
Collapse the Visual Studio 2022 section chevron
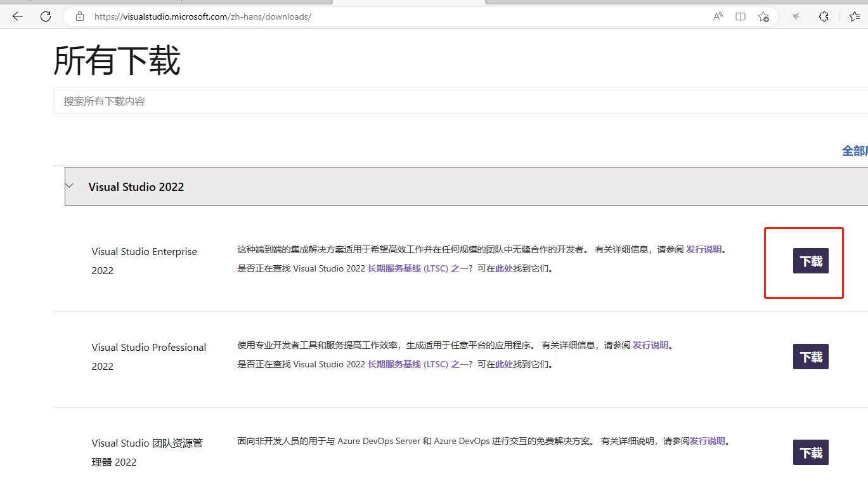click(69, 185)
